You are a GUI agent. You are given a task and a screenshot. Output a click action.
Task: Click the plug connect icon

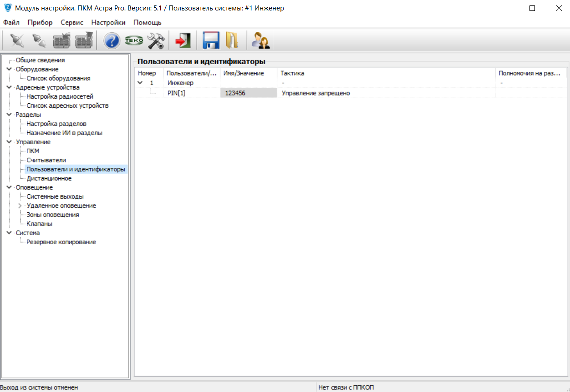39,41
